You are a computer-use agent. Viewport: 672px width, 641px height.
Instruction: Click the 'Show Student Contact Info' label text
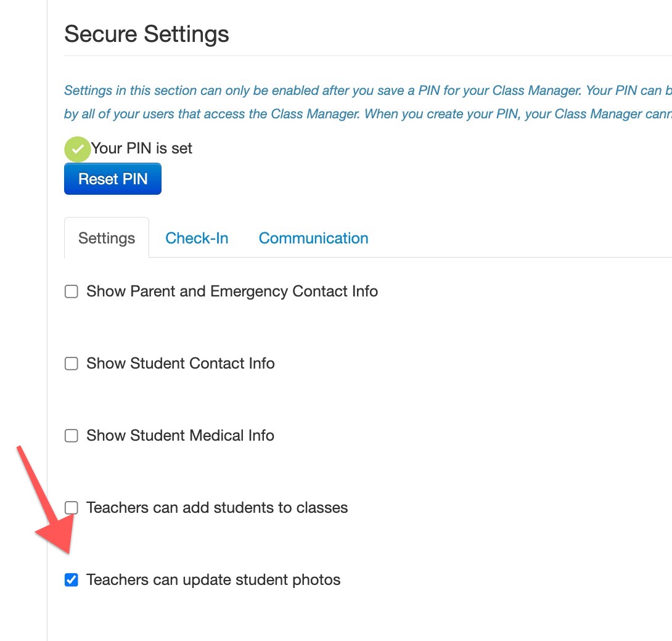pyautogui.click(x=181, y=364)
